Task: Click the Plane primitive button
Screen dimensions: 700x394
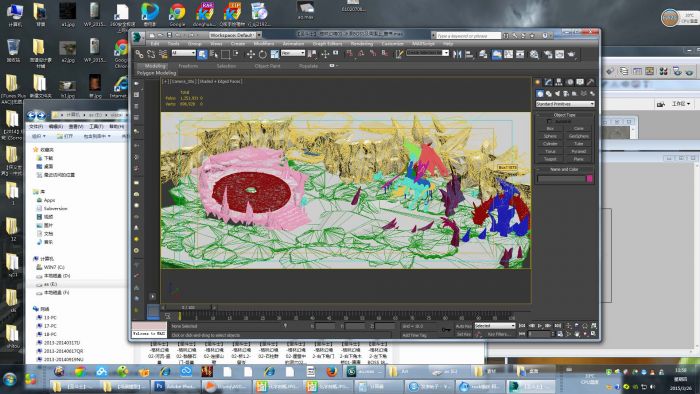Action: (579, 159)
